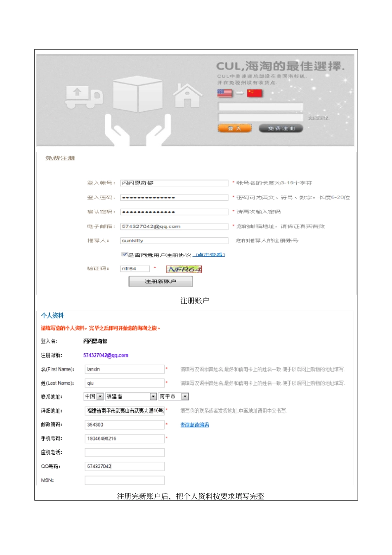
Task: Click the NFR64 captcha image
Action: click(184, 269)
